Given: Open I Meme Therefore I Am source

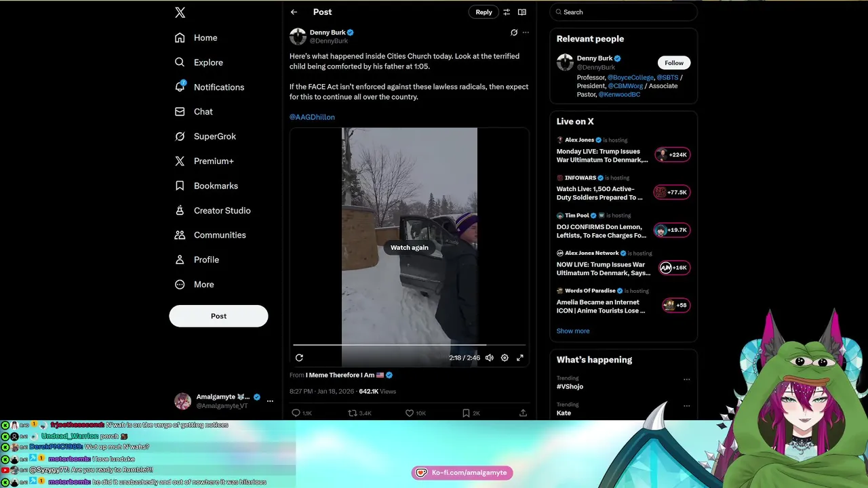Looking at the screenshot, I should 349,375.
